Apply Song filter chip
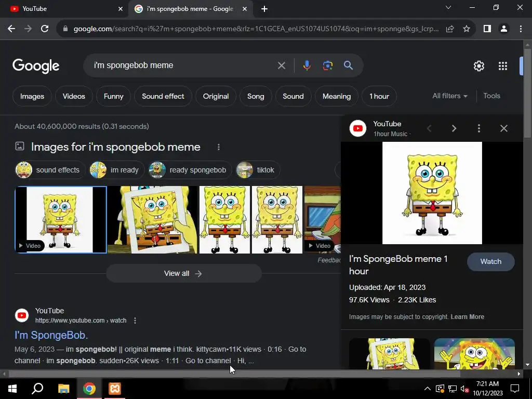The width and height of the screenshot is (532, 399). (256, 96)
